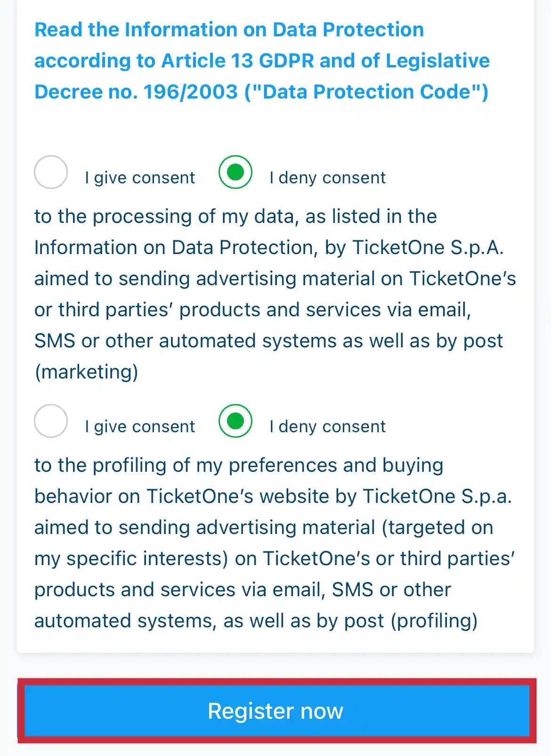Tap 'I deny consent' label above profiling text

[327, 427]
